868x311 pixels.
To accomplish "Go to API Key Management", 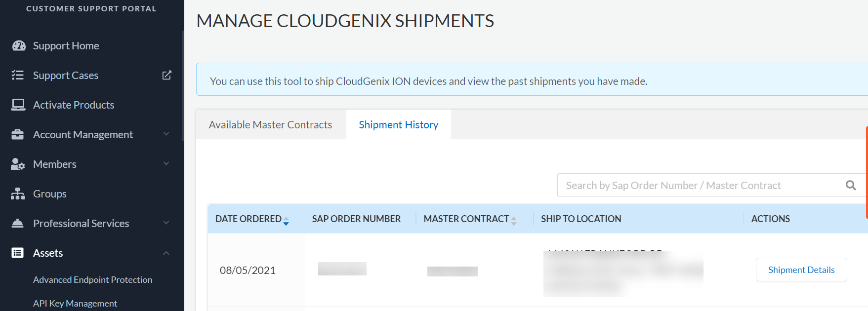I will [x=75, y=304].
